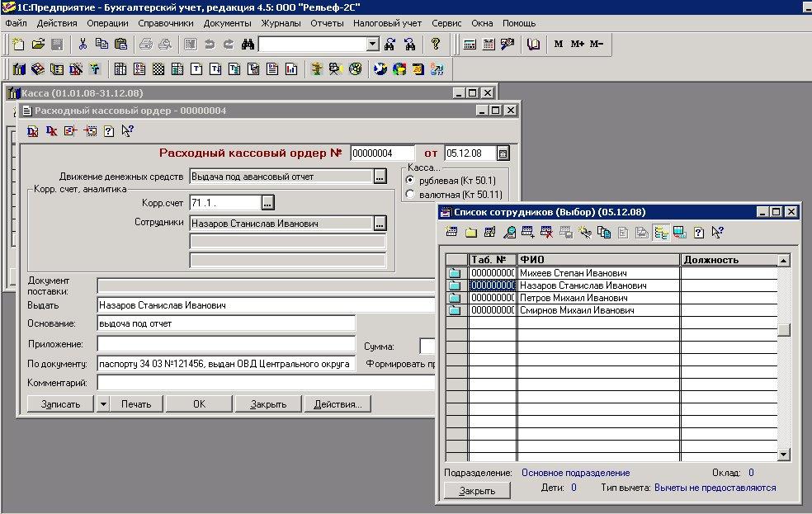Click the Основание input field
The height and width of the screenshot is (514, 812).
pos(226,323)
